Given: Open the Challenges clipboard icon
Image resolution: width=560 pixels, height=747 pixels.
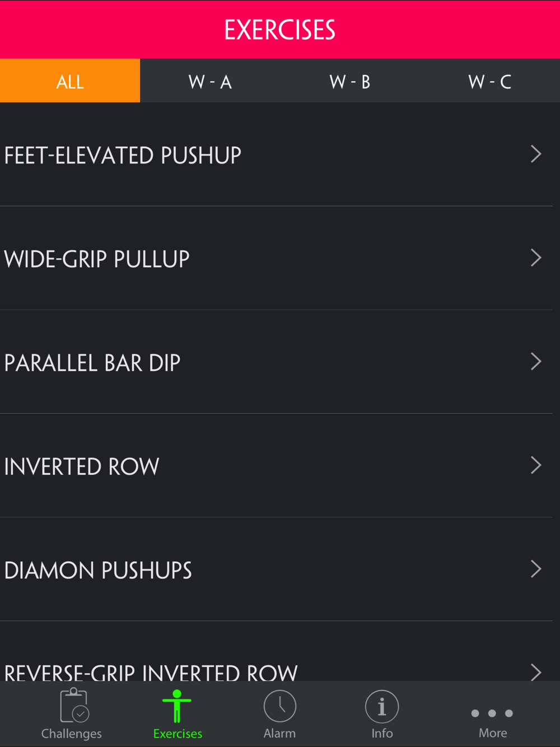Looking at the screenshot, I should coord(74,706).
